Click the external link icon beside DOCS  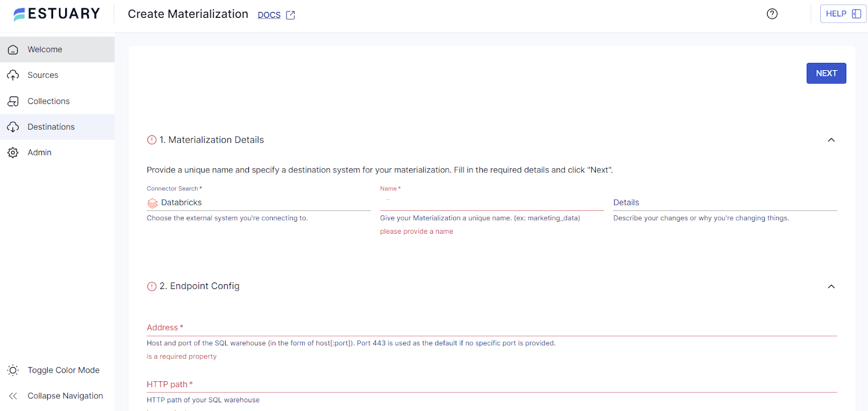(291, 15)
